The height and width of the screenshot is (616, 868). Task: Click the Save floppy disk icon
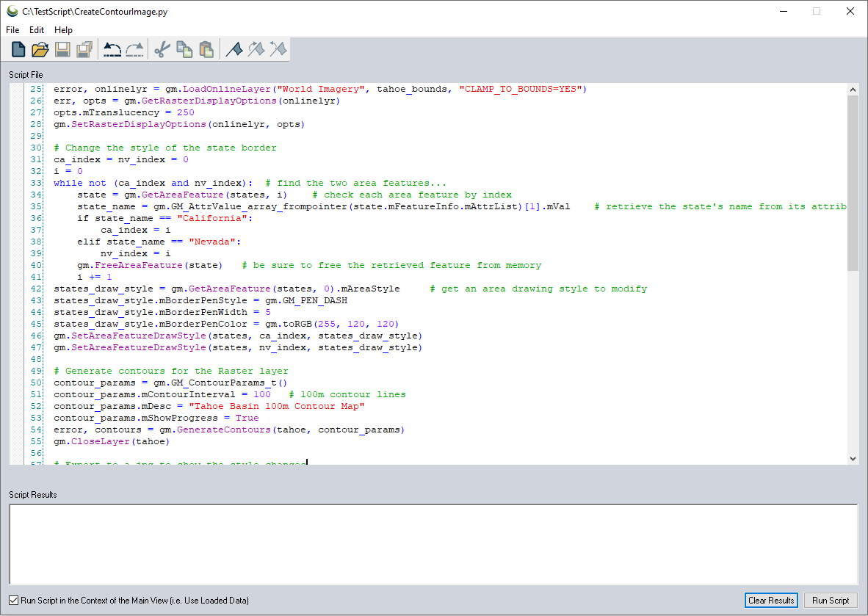(x=62, y=49)
